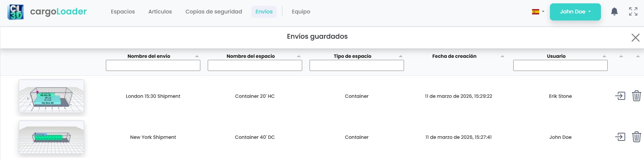Open the language flag dropdown
Viewport: 644px width, 160px height.
[x=538, y=12]
